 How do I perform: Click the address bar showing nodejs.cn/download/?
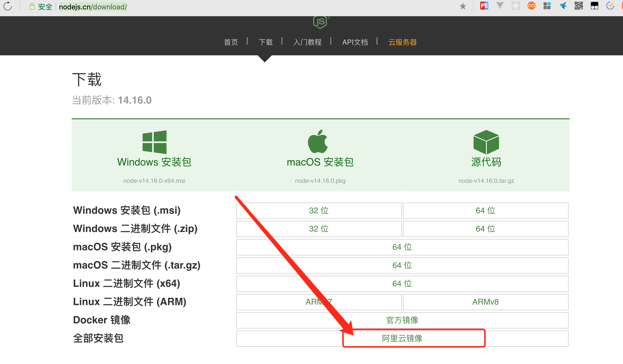(x=93, y=6)
